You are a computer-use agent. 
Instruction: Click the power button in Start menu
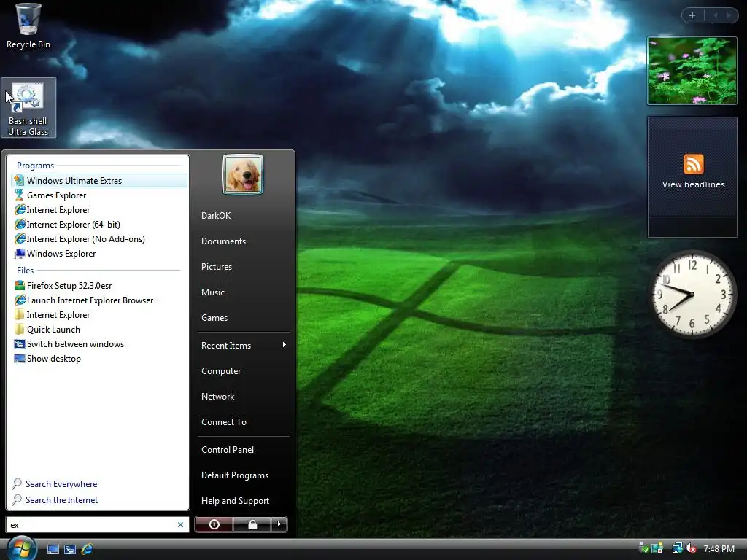click(x=214, y=524)
